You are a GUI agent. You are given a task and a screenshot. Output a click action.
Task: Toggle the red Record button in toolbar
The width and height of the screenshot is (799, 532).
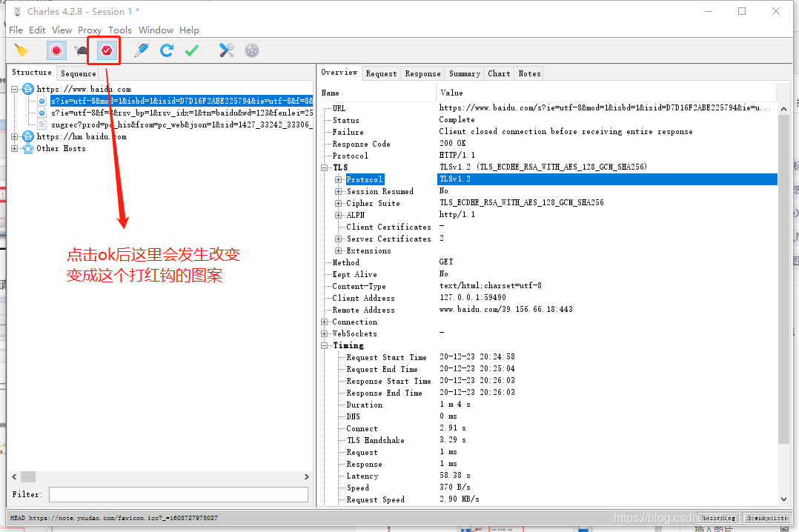56,50
